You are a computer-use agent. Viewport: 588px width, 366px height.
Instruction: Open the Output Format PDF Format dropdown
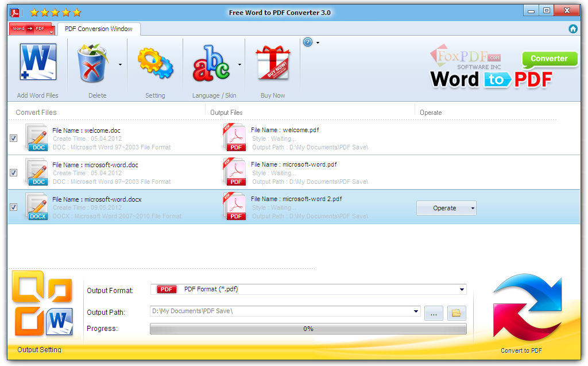[x=308, y=290]
